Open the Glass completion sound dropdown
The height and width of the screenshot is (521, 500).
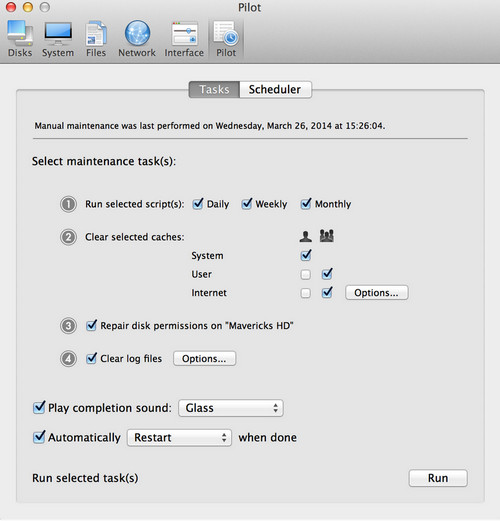click(231, 408)
